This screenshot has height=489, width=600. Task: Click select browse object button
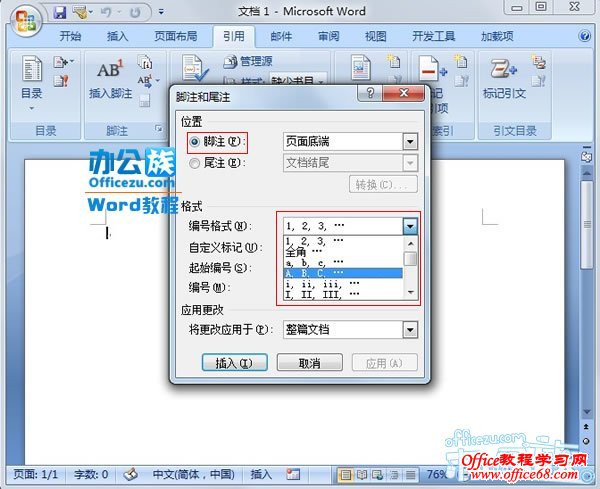pos(586,441)
